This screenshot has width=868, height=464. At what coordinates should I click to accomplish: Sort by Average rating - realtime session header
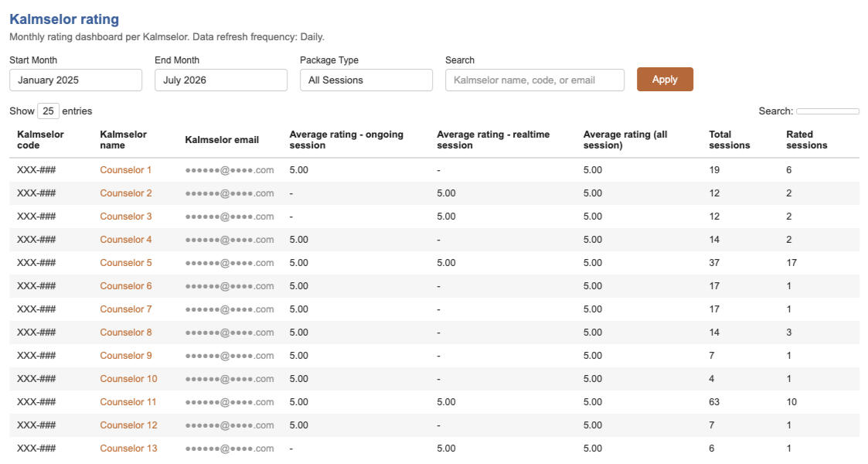tap(493, 139)
